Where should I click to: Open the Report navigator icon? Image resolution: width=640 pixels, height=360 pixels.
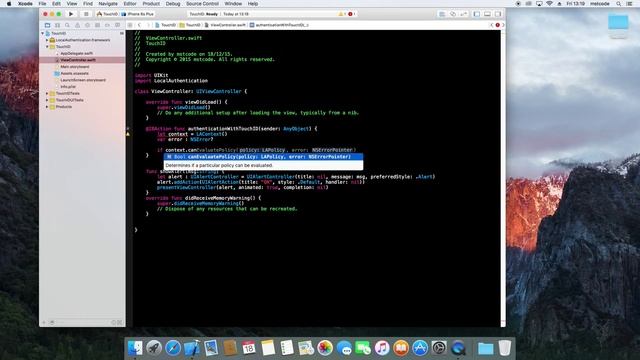tap(117, 25)
